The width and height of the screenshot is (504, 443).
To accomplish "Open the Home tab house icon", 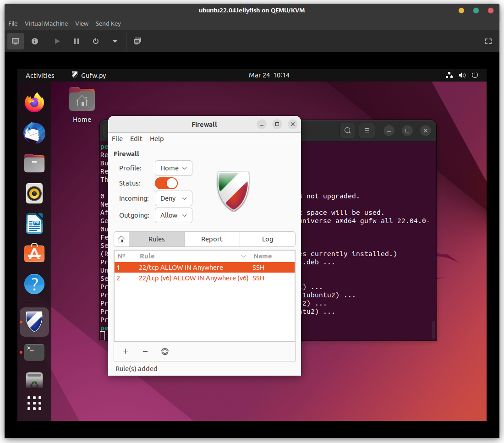I will pos(121,239).
